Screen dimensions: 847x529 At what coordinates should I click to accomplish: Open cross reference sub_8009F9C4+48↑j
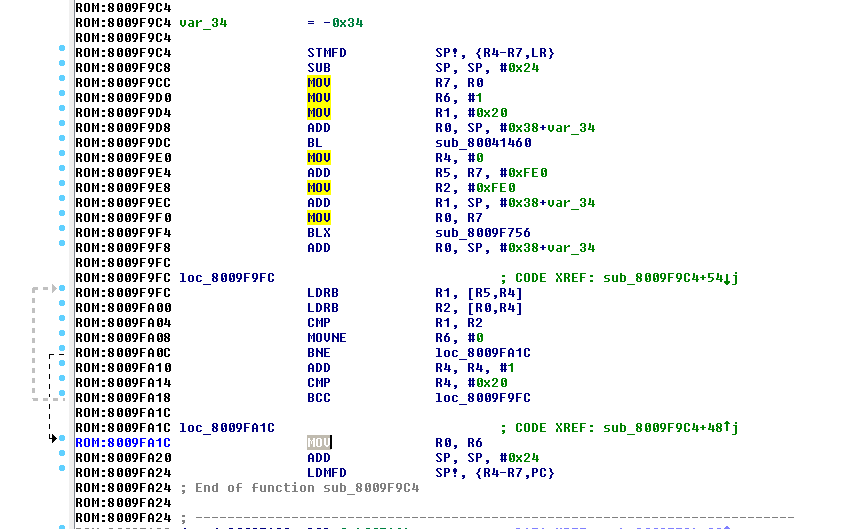[x=670, y=428]
